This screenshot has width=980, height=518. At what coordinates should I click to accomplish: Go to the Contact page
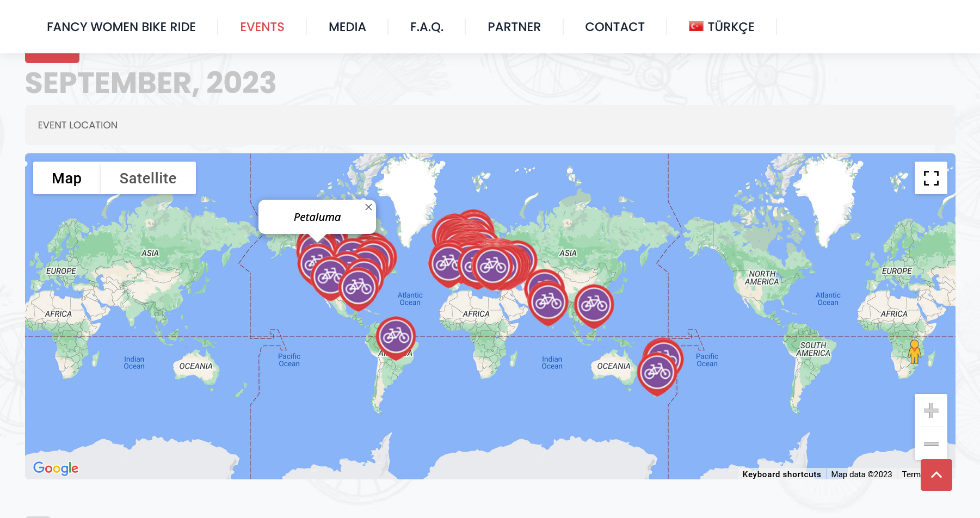pyautogui.click(x=614, y=27)
